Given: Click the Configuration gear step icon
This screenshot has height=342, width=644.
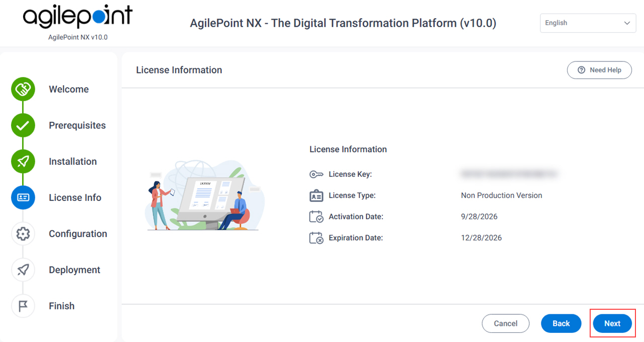Looking at the screenshot, I should [23, 234].
